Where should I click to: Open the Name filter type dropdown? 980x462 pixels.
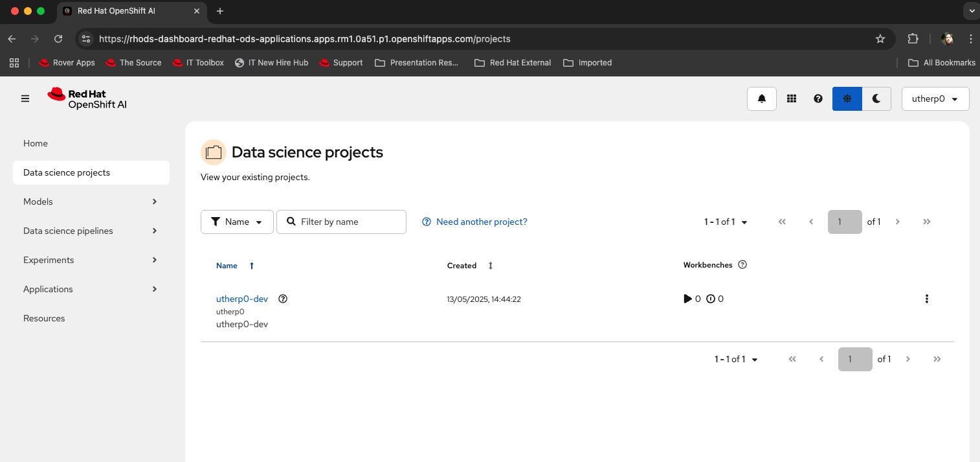click(x=237, y=222)
